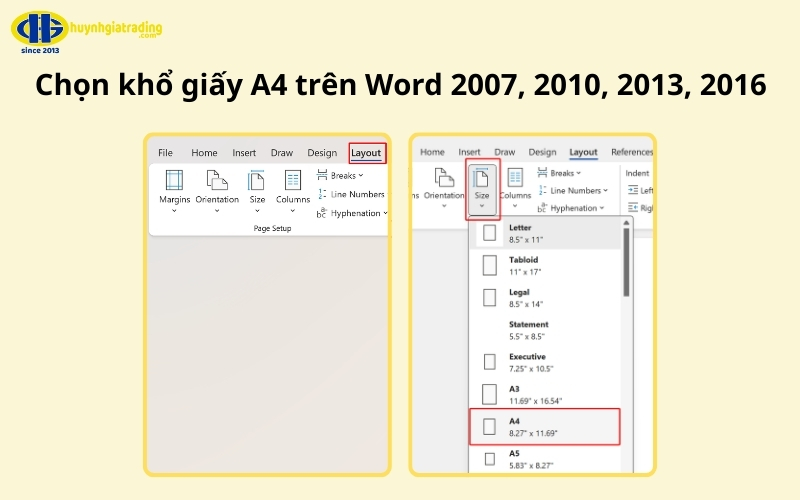Click Line Numbers icon in right panel
The image size is (800, 500).
coord(542,190)
